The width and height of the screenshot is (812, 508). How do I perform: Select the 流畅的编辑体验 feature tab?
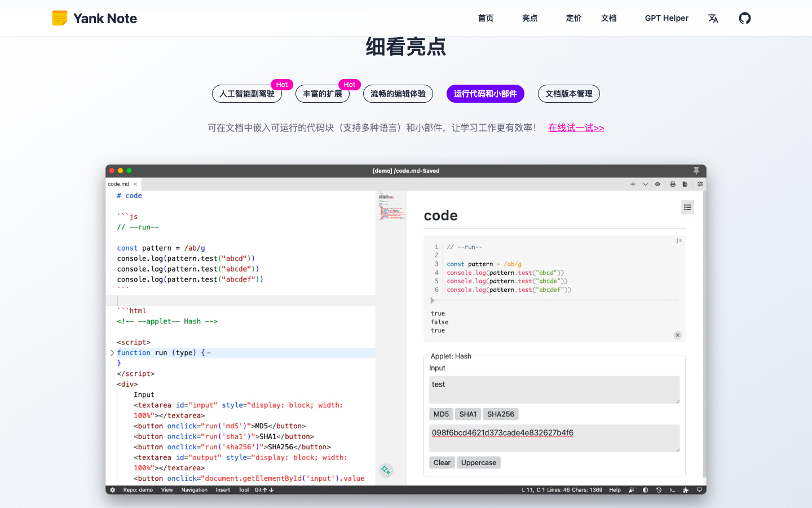pyautogui.click(x=398, y=94)
